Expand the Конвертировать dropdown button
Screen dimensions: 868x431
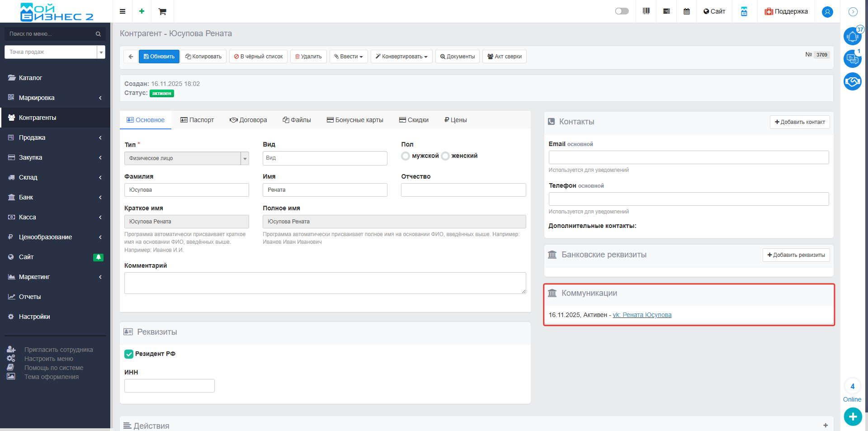tap(401, 57)
